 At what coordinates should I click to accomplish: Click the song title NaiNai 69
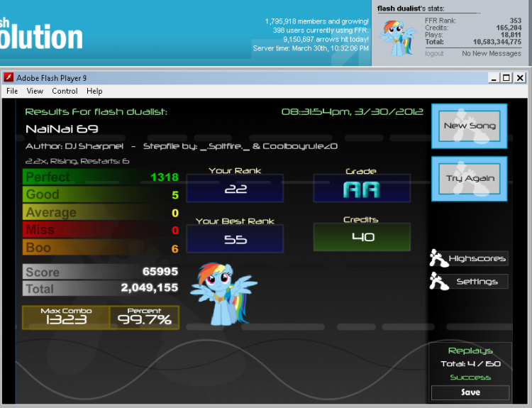coord(62,129)
